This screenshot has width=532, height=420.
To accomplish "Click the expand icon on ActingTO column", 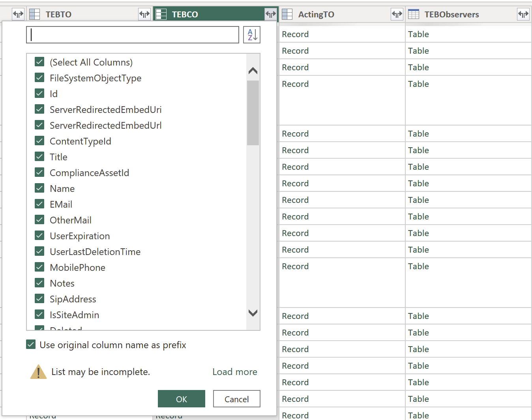I will click(x=397, y=15).
